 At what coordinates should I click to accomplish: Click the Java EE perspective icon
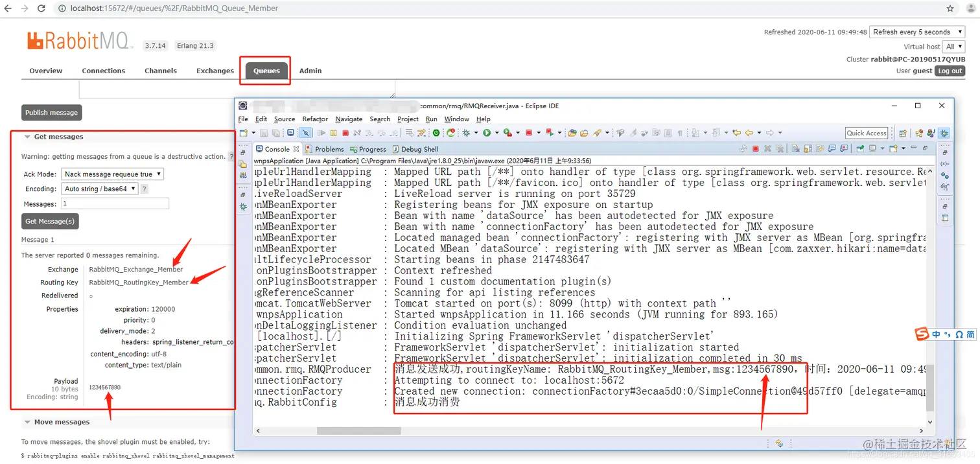click(x=919, y=133)
